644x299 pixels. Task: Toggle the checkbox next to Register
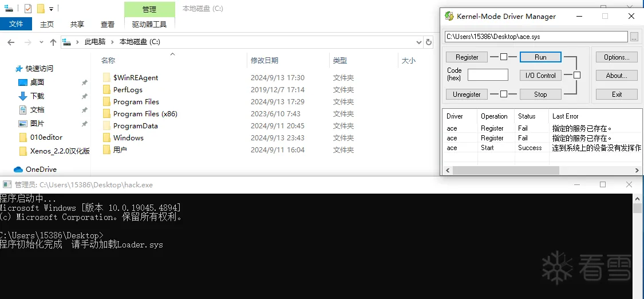coord(504,57)
